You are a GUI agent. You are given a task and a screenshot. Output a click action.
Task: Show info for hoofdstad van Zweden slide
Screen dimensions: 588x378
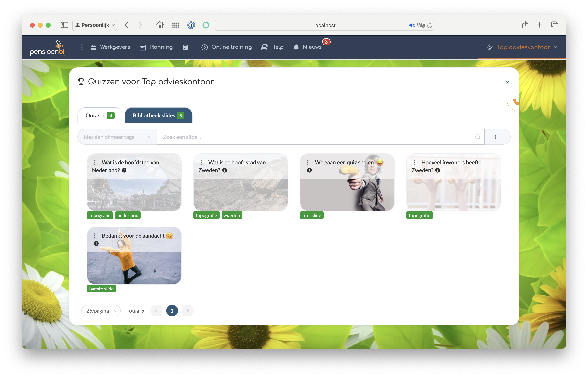(x=225, y=170)
